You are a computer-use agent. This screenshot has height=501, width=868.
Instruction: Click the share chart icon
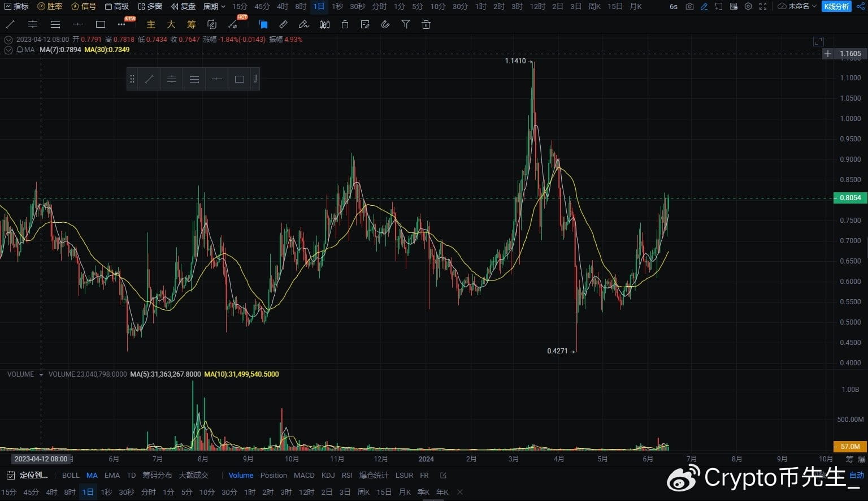coord(860,6)
